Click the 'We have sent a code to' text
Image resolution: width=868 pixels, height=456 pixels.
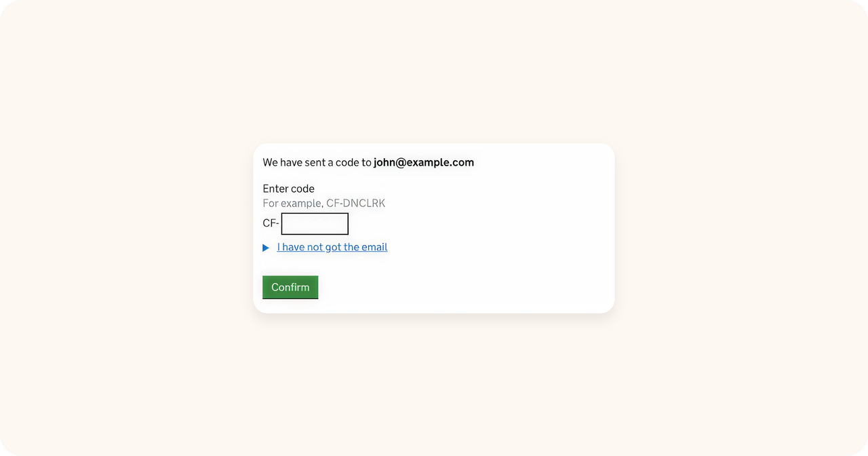pyautogui.click(x=317, y=162)
